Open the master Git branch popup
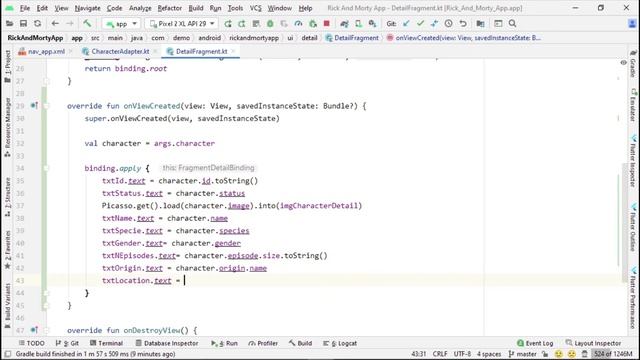The height and width of the screenshot is (360, 640). 522,354
